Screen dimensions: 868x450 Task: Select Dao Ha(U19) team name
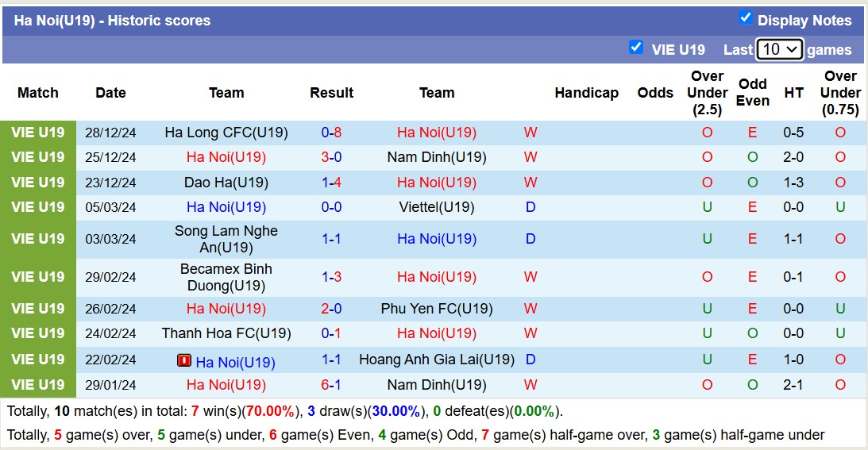[226, 183]
